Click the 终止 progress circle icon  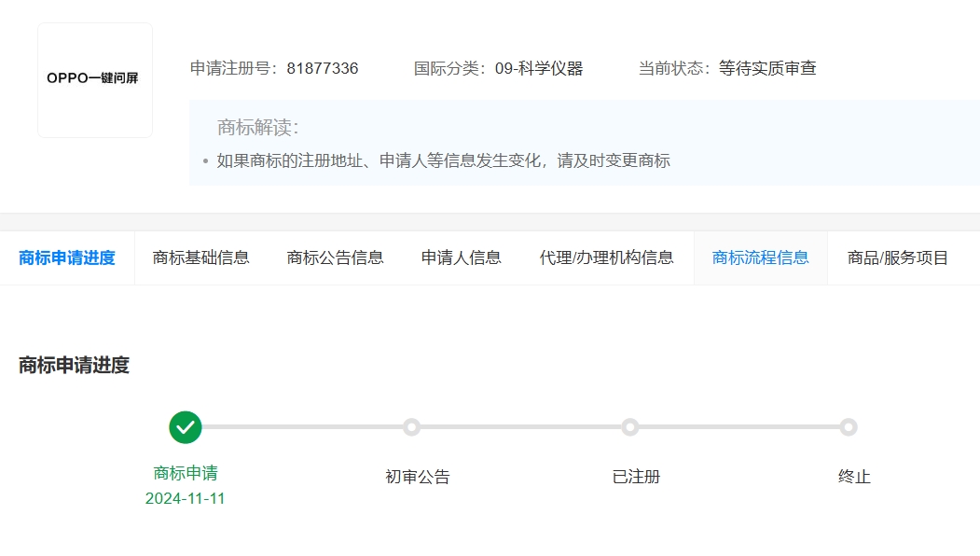pyautogui.click(x=849, y=427)
